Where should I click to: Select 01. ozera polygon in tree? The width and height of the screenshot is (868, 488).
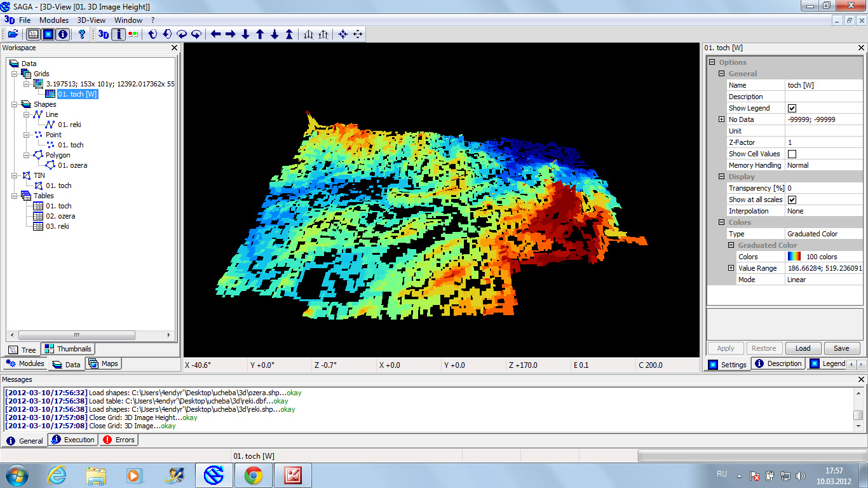click(72, 165)
